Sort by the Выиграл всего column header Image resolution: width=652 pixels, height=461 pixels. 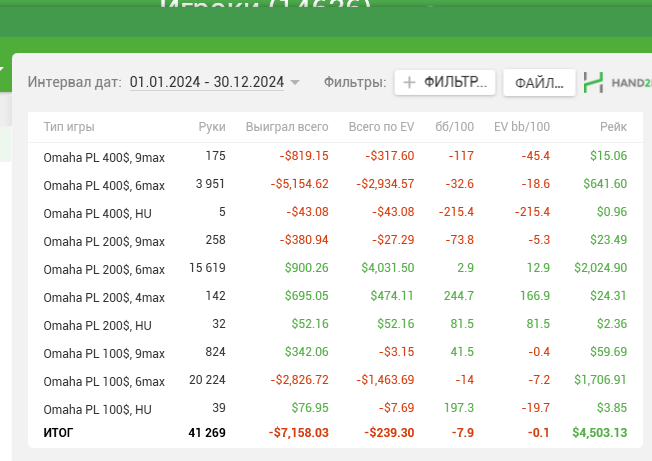coord(287,126)
